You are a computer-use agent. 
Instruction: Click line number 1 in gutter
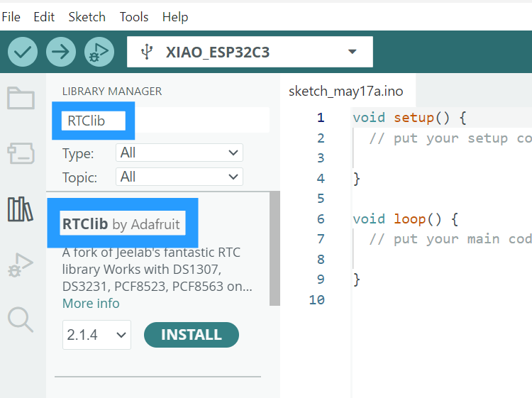pos(321,118)
